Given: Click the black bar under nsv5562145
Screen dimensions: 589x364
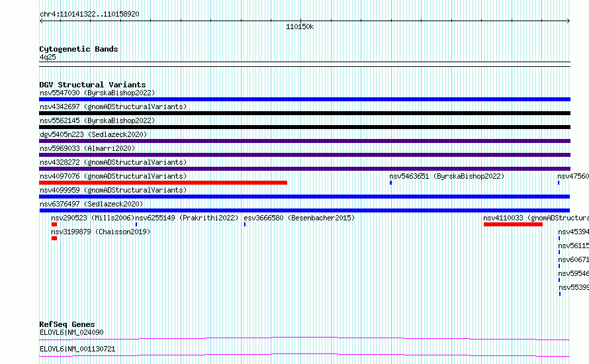Looking at the screenshot, I should (x=304, y=127).
